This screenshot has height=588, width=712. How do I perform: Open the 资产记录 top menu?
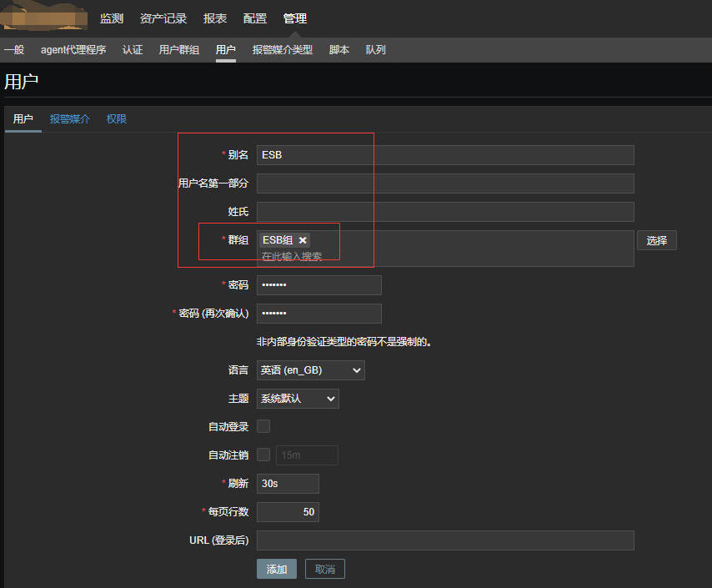pyautogui.click(x=163, y=18)
